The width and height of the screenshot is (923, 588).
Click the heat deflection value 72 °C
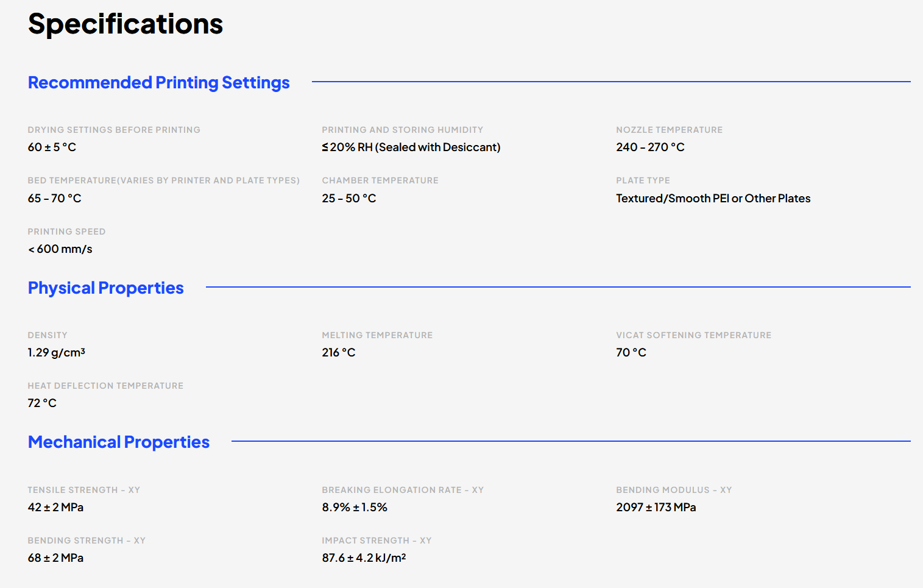(x=42, y=403)
